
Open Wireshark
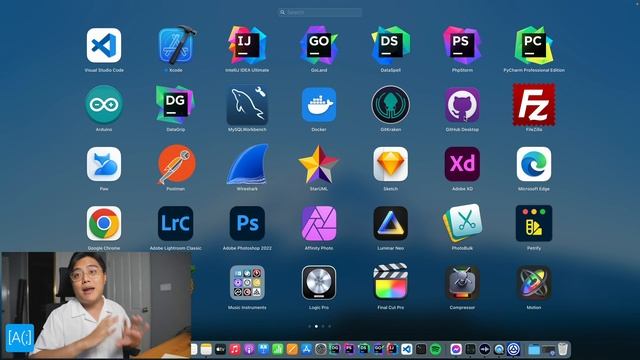pos(247,164)
